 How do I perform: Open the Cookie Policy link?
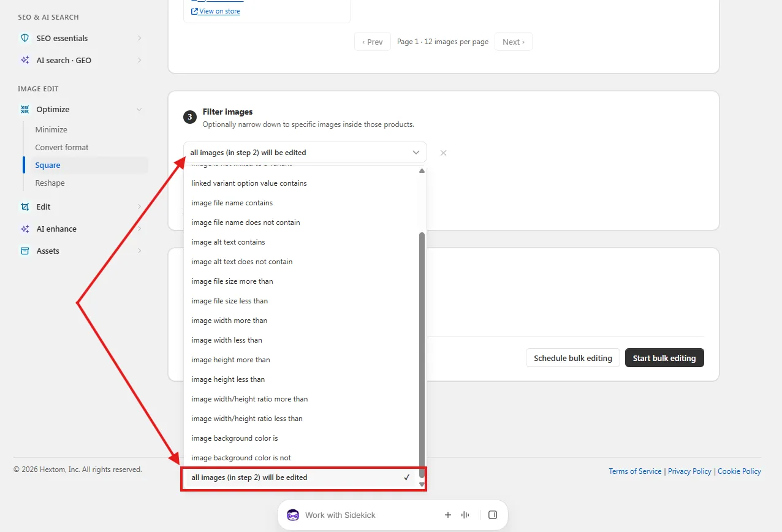coord(739,471)
